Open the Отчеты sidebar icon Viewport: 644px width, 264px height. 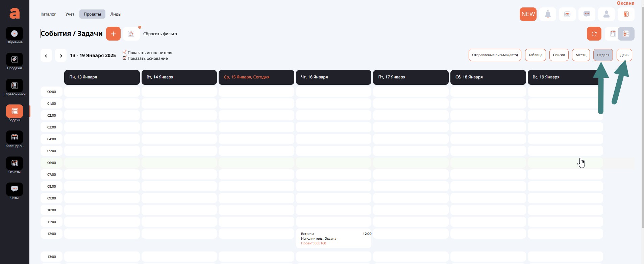15,164
